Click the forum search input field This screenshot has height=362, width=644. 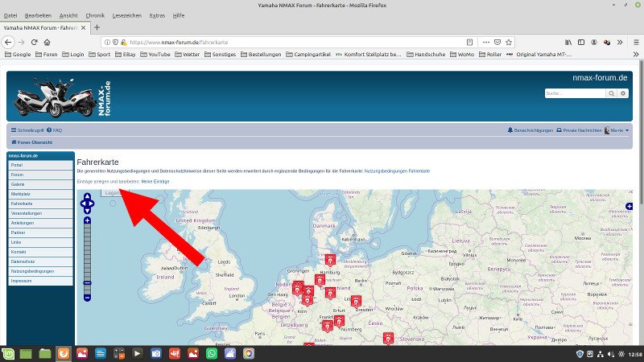tap(575, 93)
